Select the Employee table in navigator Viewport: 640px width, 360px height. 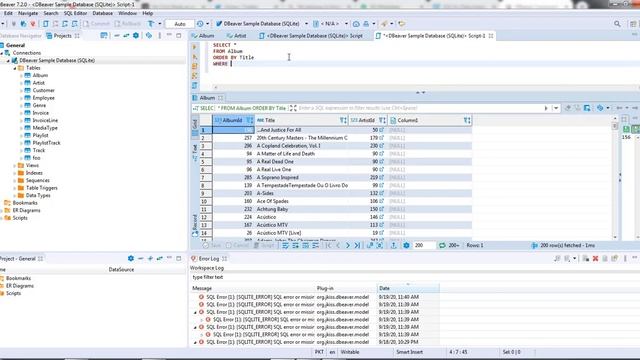click(x=43, y=98)
